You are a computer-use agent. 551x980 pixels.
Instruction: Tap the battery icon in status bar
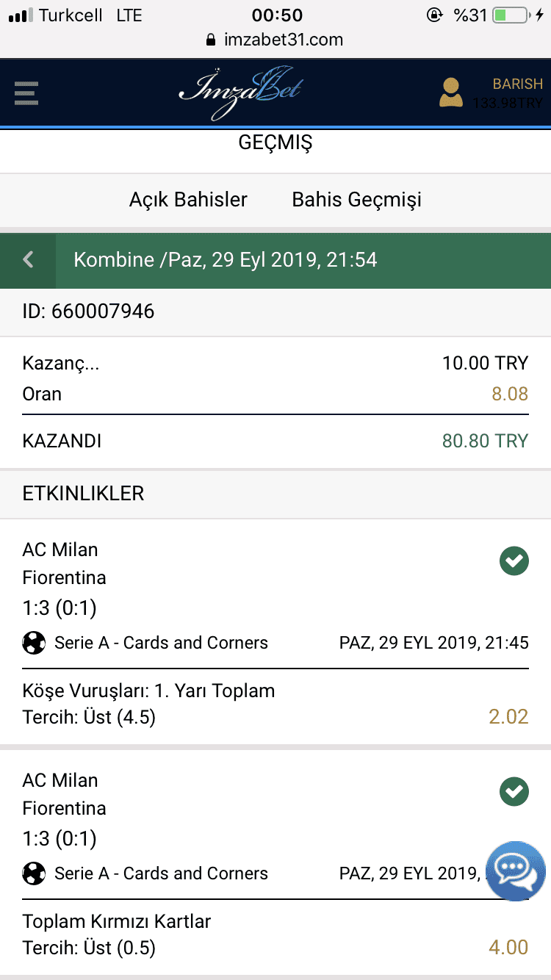click(x=512, y=15)
